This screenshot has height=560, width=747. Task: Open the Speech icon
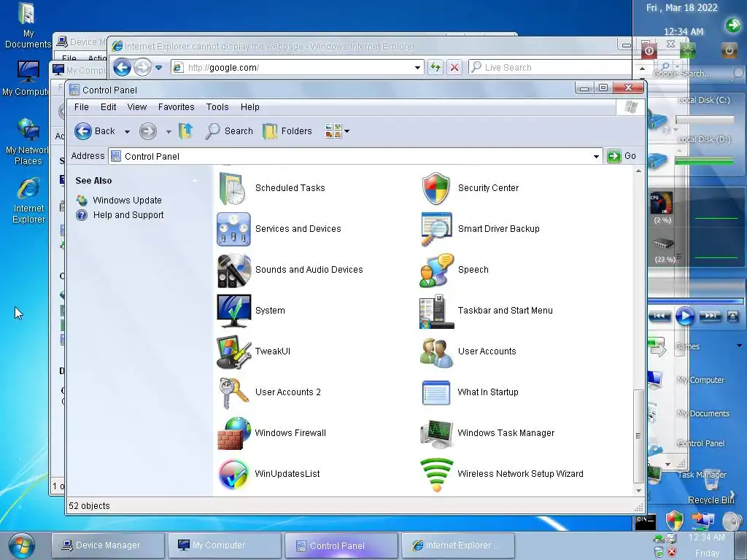tap(436, 270)
